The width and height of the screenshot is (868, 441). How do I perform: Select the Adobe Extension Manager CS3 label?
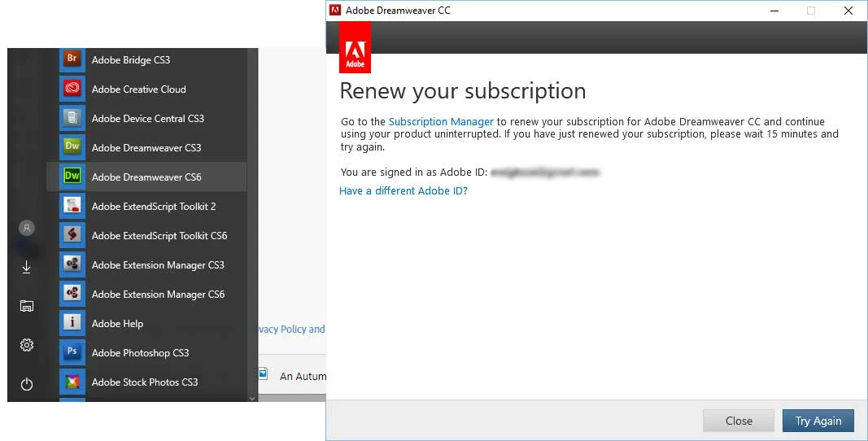159,265
